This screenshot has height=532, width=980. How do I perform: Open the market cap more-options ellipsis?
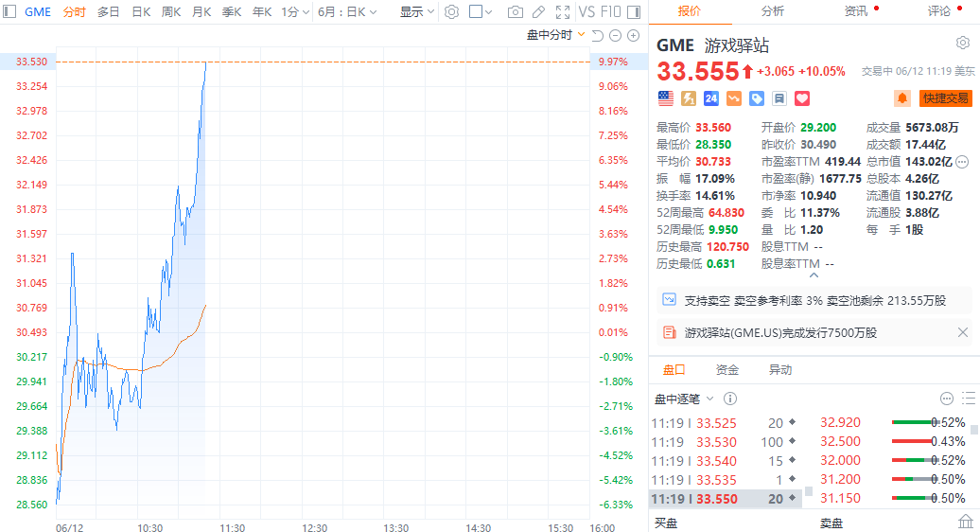[962, 161]
